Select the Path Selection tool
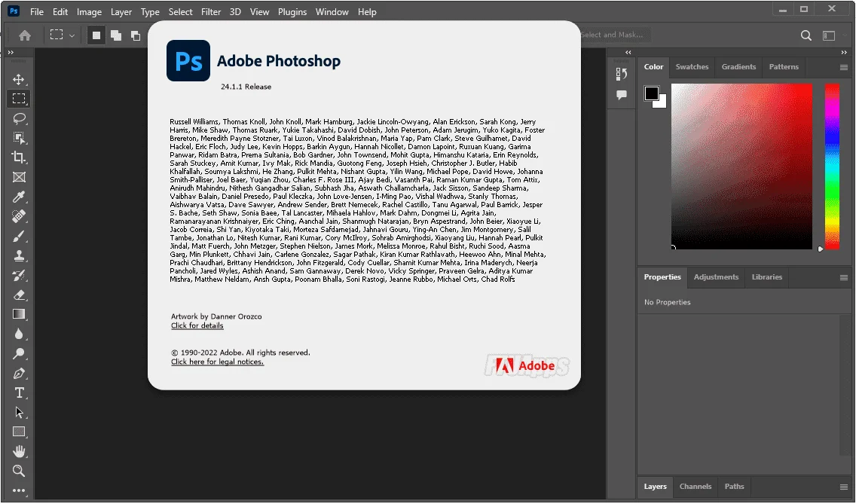Screen dimensions: 856x504 [x=19, y=412]
